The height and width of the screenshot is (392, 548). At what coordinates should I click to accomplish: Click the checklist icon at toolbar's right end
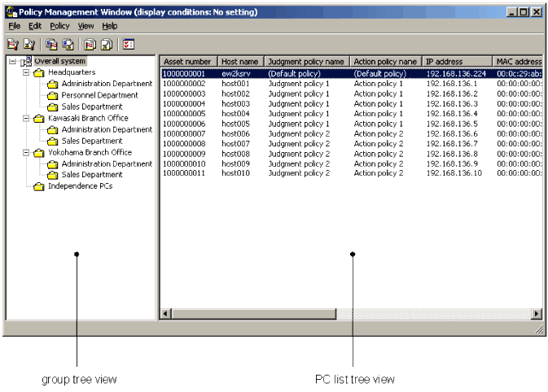coord(128,44)
